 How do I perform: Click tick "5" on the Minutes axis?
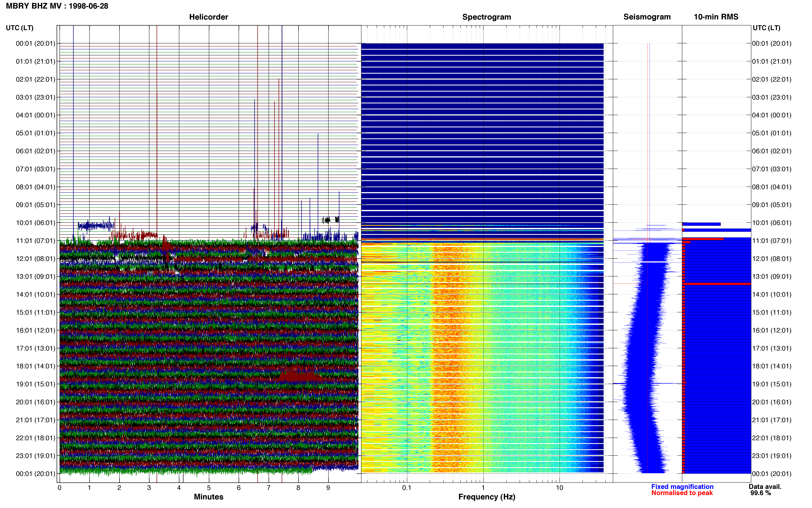[x=209, y=488]
